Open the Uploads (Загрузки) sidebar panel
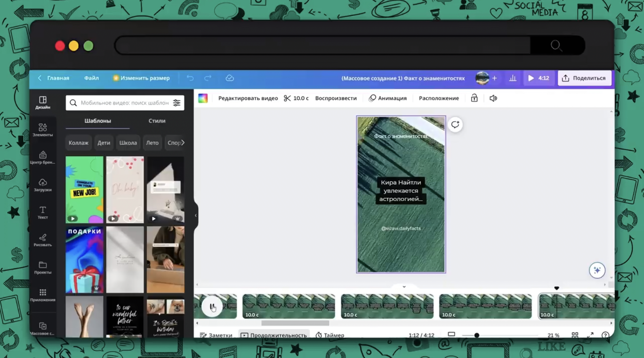The width and height of the screenshot is (644, 358). [x=43, y=185]
